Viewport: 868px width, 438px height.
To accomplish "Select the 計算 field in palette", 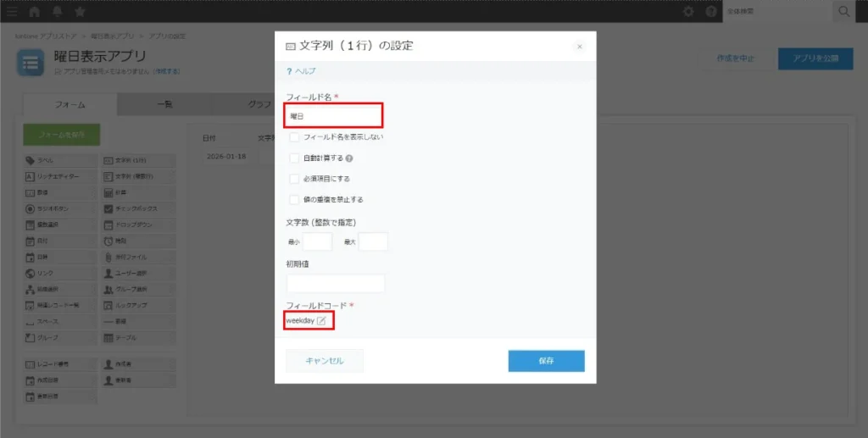I will pyautogui.click(x=139, y=192).
